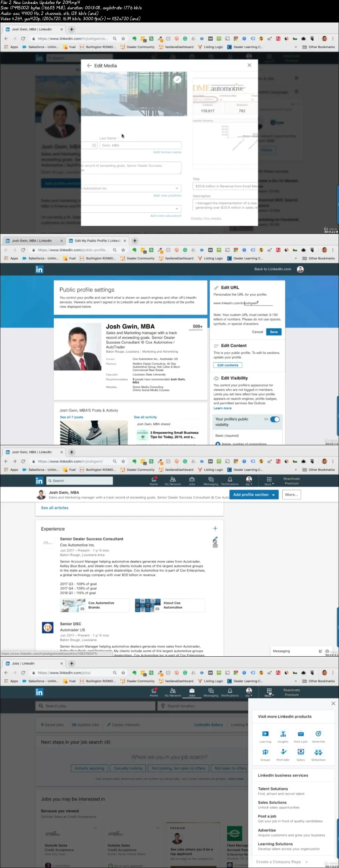Click Notifications bell on profile page navbar

[x=230, y=481]
